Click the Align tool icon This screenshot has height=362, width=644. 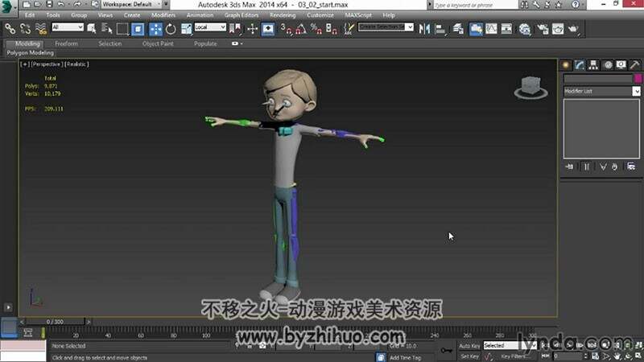(x=440, y=29)
